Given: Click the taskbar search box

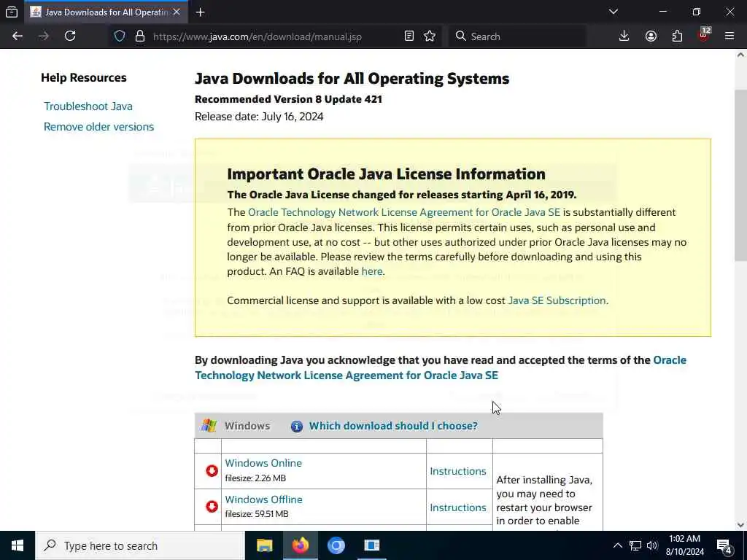Looking at the screenshot, I should (140, 545).
